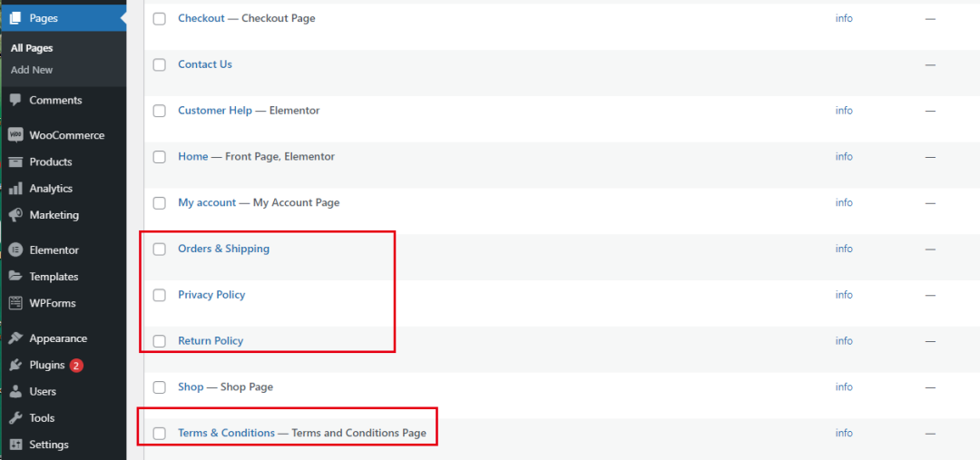Click the info link in Checkout row

tap(844, 18)
